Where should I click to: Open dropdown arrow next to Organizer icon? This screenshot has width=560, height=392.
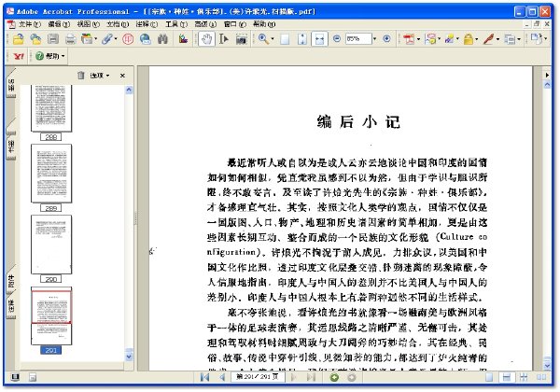(x=95, y=39)
